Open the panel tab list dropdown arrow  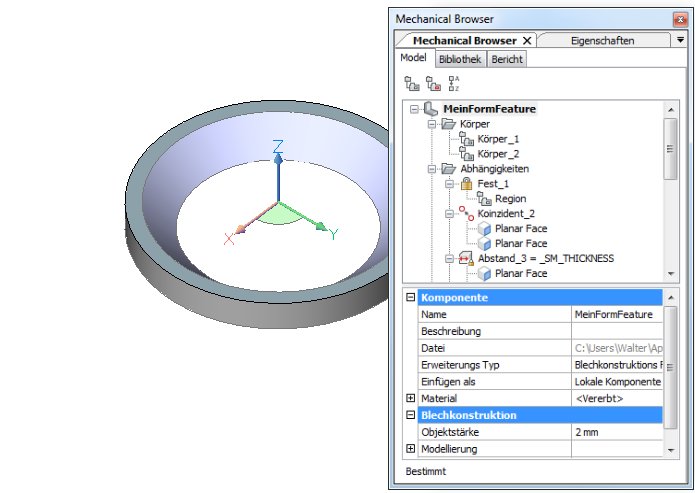tap(680, 40)
